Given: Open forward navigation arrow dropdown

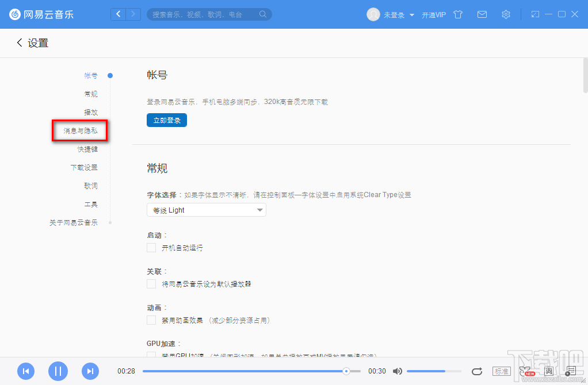Looking at the screenshot, I should click(133, 14).
